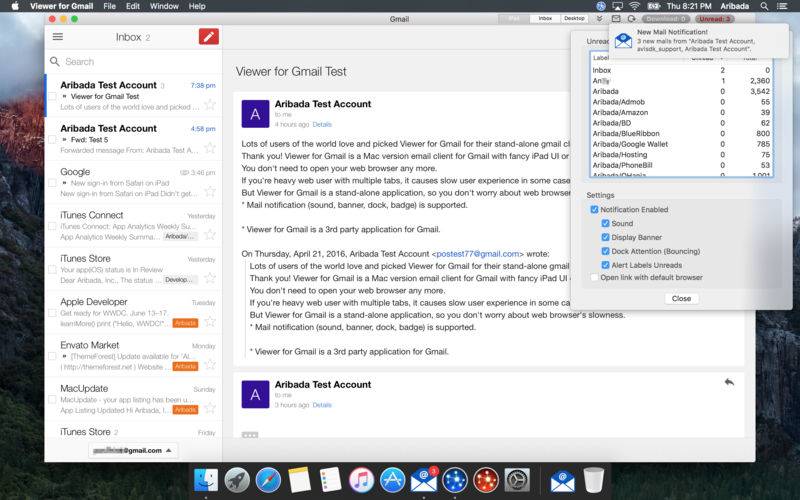Select the Aribada/Admob label row
The image size is (800, 500).
pos(681,102)
